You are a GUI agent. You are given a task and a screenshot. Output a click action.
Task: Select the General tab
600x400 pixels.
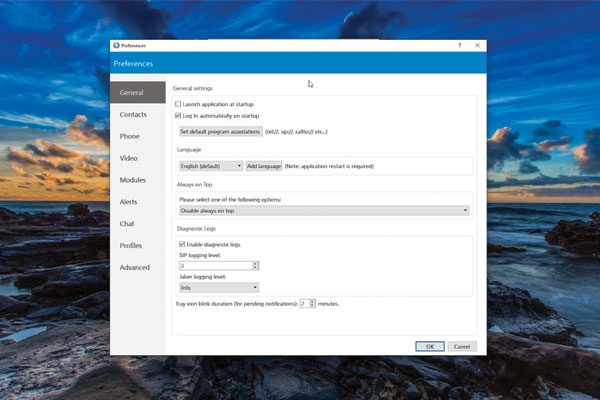tap(138, 92)
